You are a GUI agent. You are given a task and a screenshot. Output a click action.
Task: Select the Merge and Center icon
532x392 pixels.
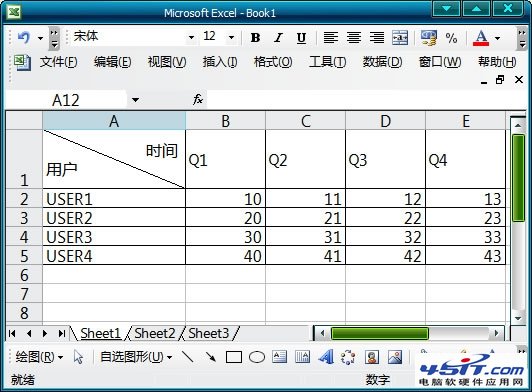400,38
